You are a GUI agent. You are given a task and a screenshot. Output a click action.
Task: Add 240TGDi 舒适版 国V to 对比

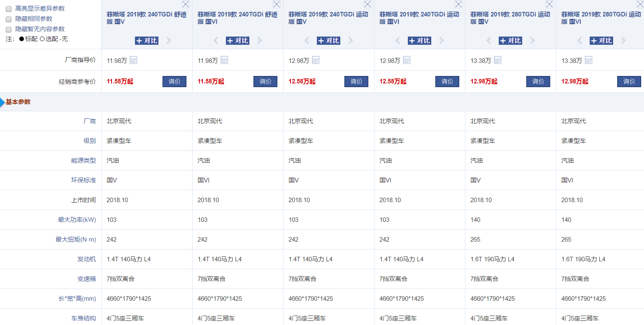[x=146, y=40]
